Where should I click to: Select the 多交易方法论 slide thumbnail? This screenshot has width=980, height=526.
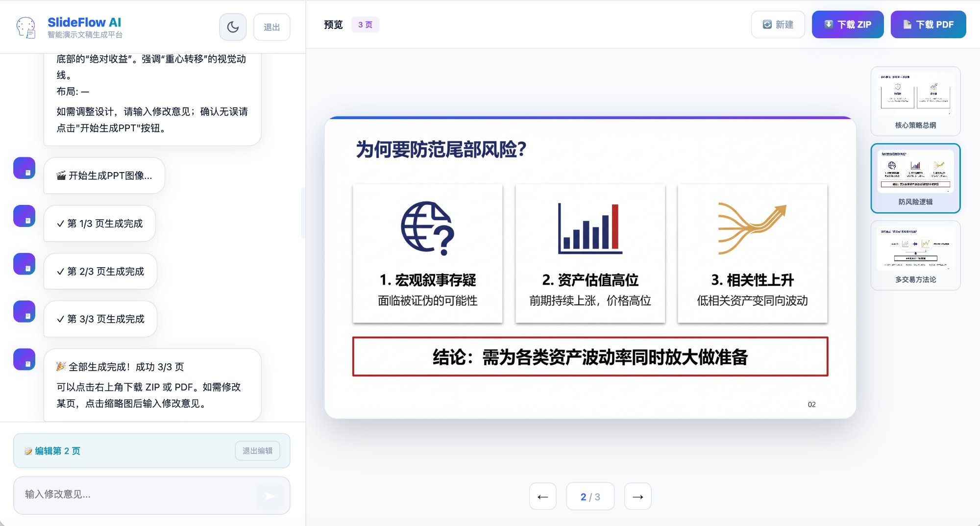(x=915, y=255)
